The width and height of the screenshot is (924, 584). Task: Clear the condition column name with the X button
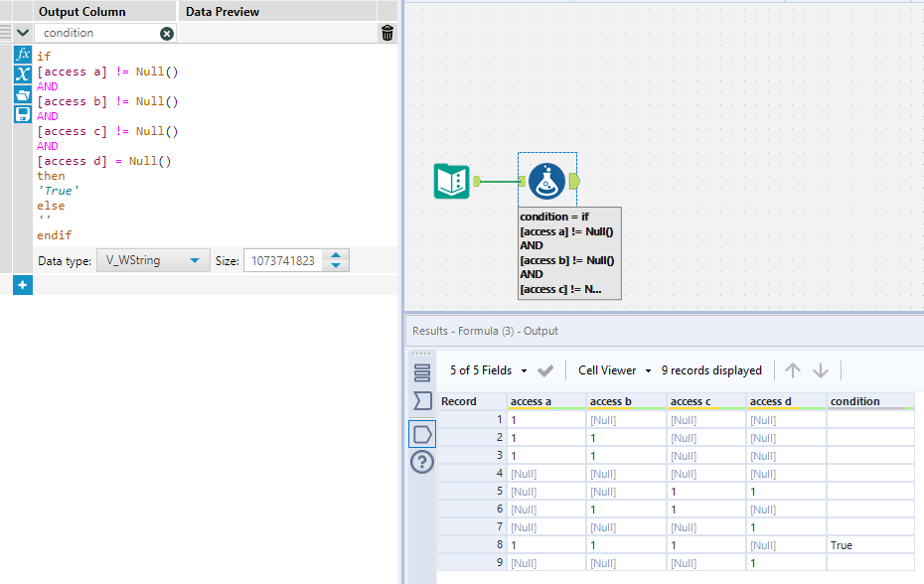pos(166,33)
